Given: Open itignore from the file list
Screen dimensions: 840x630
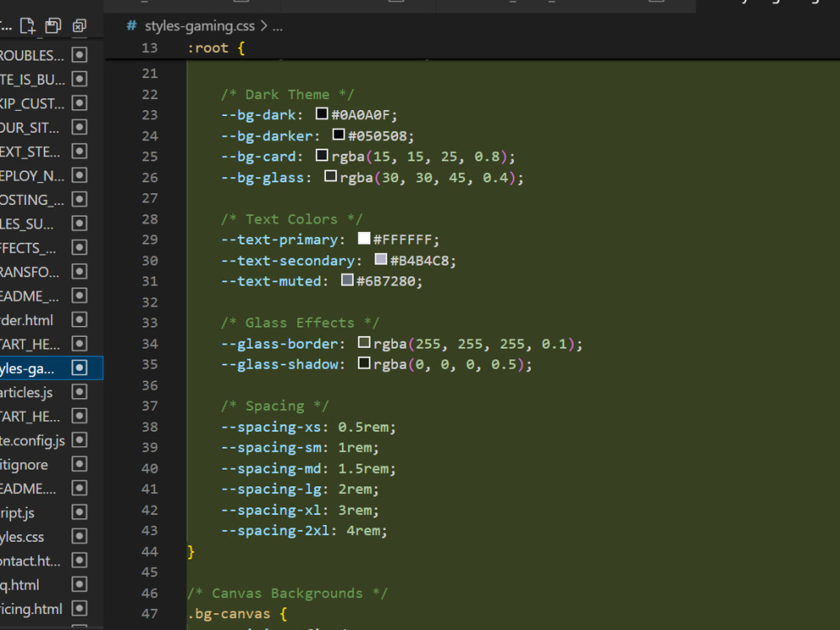Looking at the screenshot, I should (24, 465).
